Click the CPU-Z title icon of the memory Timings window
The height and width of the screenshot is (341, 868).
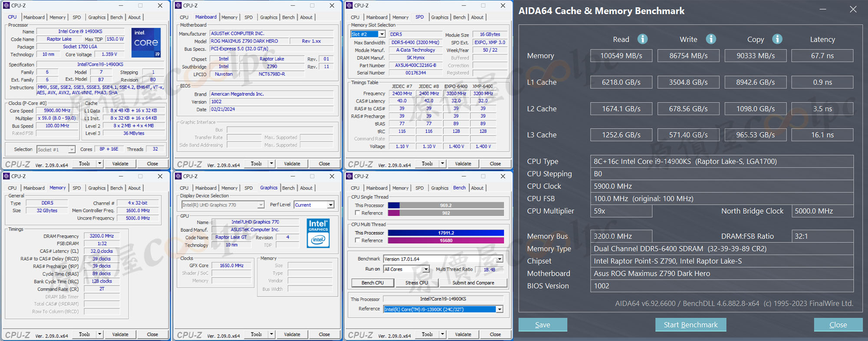pos(7,176)
